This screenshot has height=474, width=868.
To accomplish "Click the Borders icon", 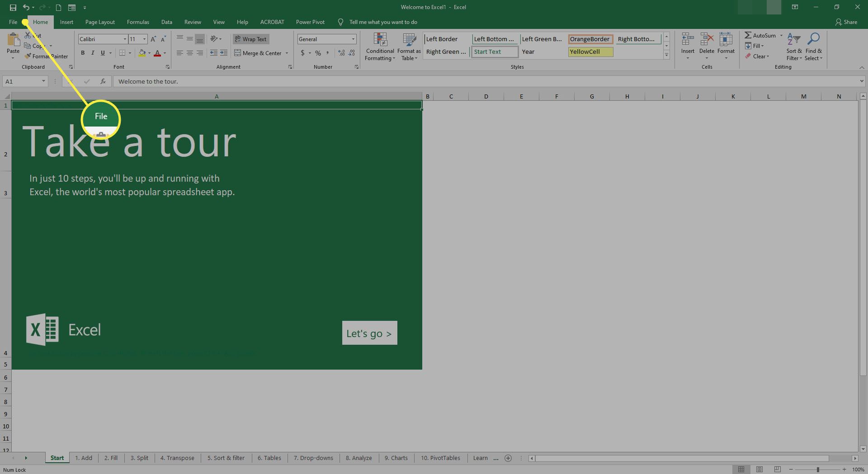I will (x=122, y=53).
